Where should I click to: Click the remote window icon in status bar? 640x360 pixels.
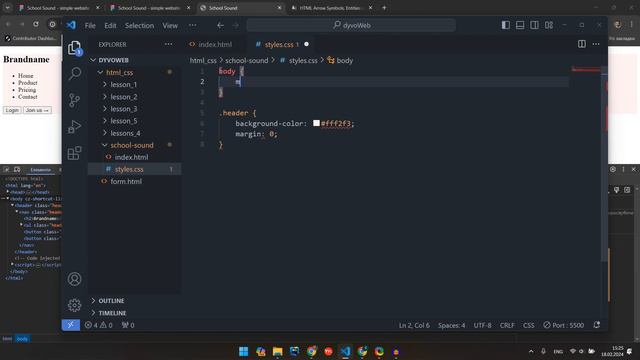point(71,325)
